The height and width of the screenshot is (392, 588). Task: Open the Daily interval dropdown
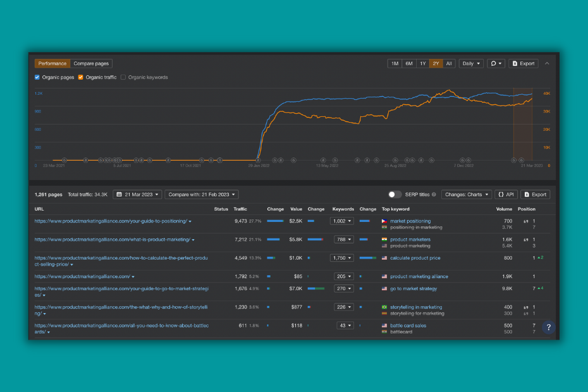pyautogui.click(x=471, y=63)
